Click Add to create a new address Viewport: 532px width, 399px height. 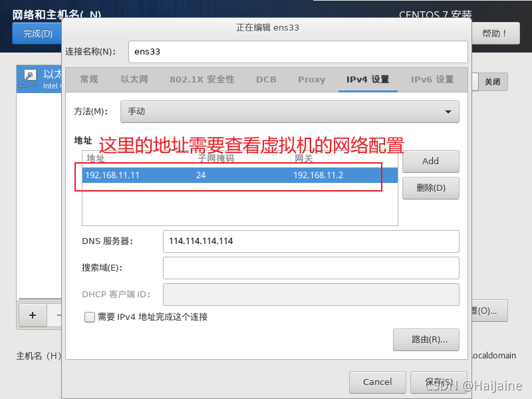(430, 161)
